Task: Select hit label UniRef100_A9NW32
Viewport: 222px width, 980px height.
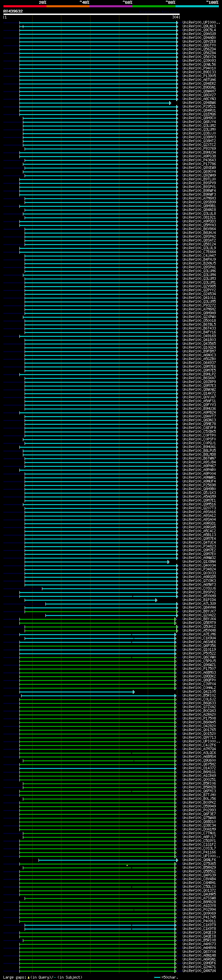Action: [x=199, y=558]
